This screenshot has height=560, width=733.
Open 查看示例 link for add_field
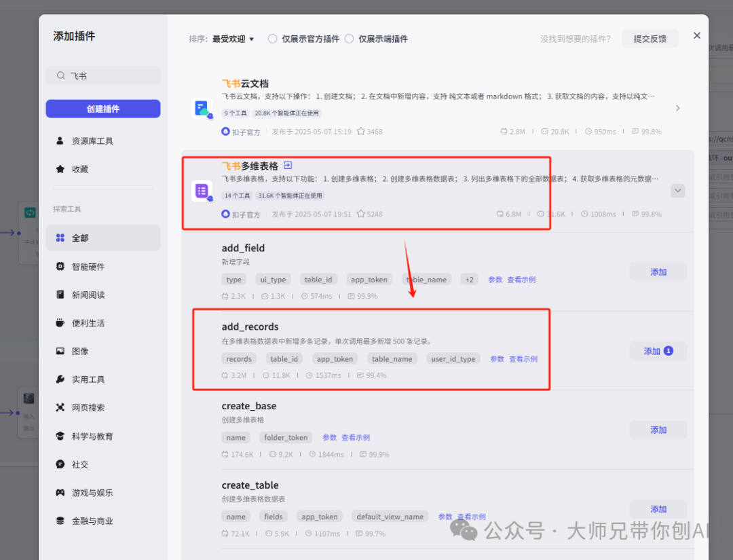click(521, 280)
